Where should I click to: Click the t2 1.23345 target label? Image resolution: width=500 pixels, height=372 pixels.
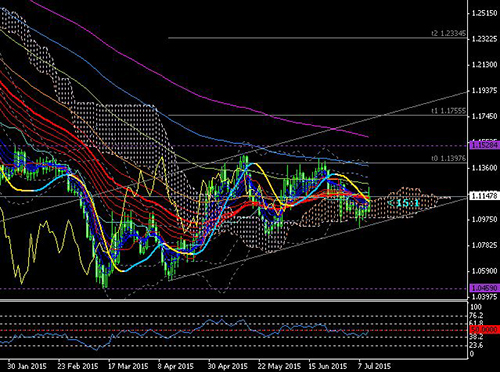click(448, 33)
